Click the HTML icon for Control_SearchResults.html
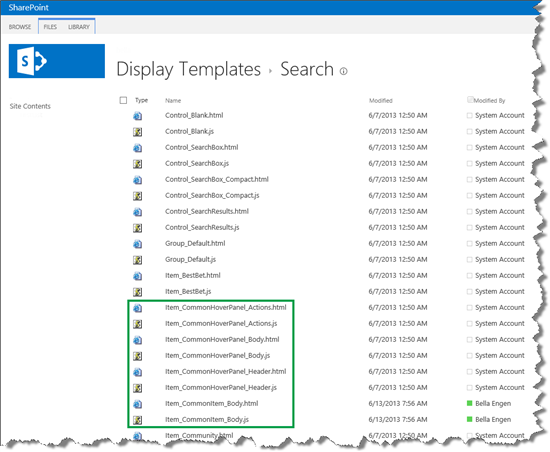This screenshot has width=550, height=452. point(138,212)
